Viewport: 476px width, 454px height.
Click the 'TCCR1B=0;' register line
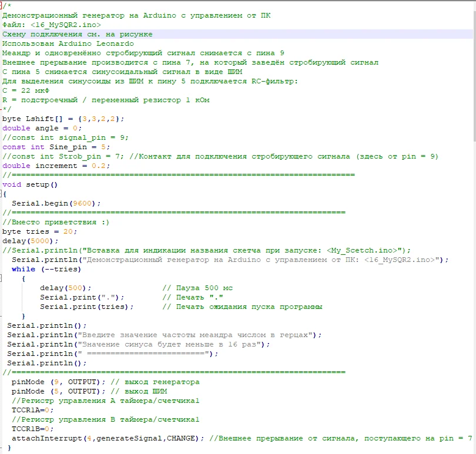point(32,429)
